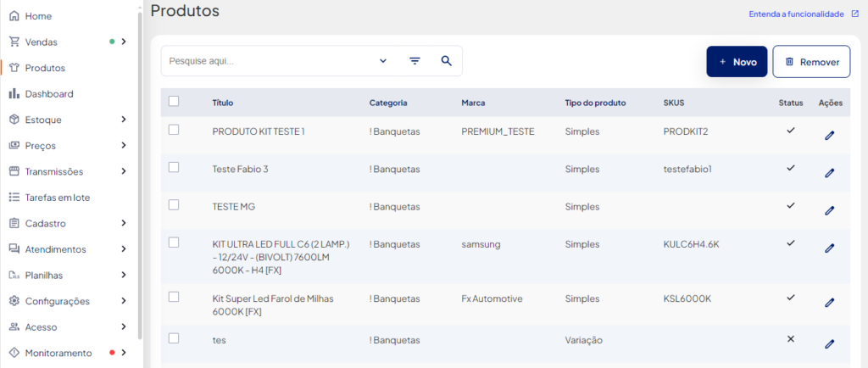Click the Acesso people icon

(x=14, y=327)
